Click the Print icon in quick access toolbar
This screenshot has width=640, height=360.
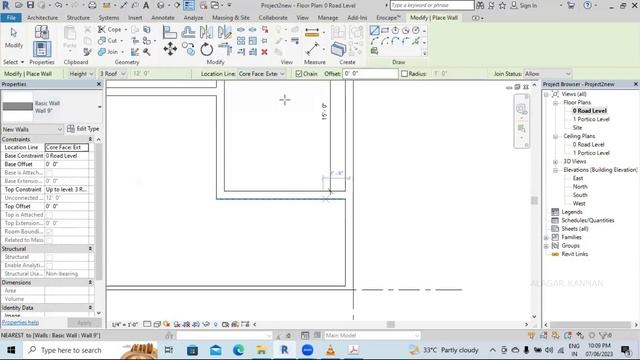click(x=92, y=5)
